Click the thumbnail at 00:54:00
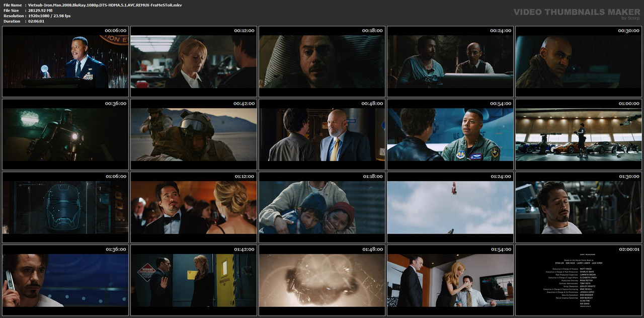 tap(450, 134)
